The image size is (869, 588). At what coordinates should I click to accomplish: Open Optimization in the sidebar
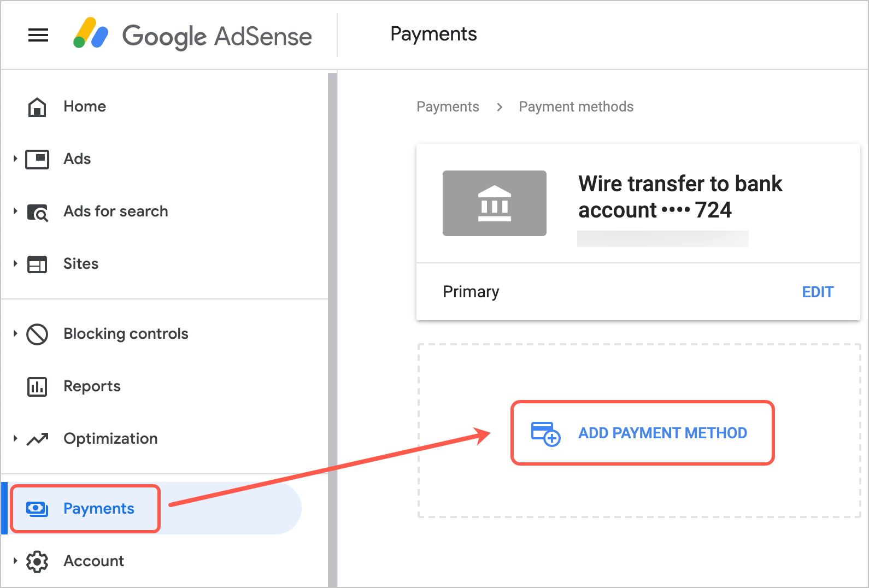coord(110,439)
